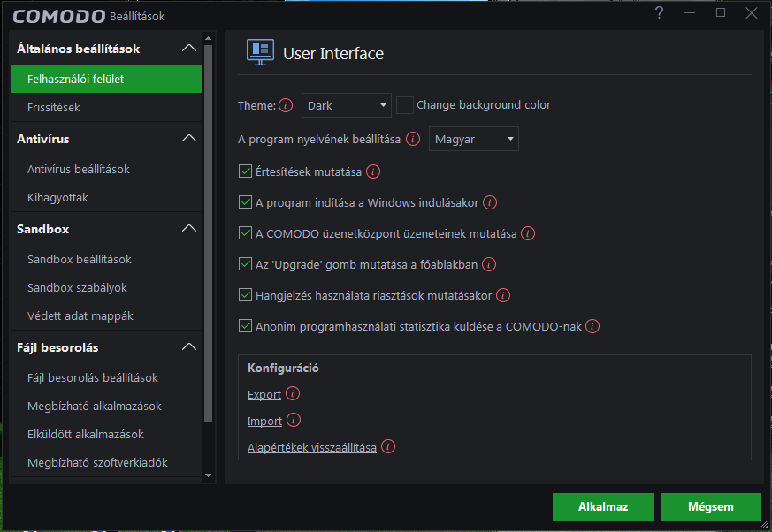This screenshot has width=772, height=532.
Task: Click the sidebar scrollbar up arrow
Action: click(209, 38)
